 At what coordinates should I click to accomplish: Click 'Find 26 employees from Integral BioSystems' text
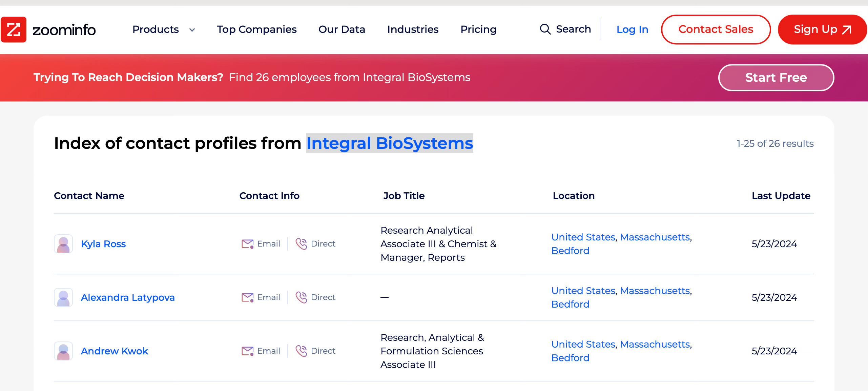350,77
